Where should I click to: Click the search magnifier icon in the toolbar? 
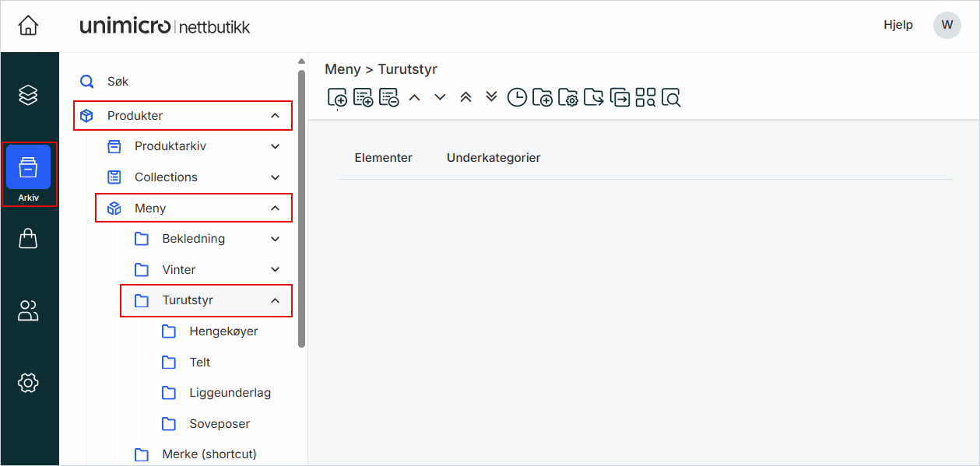tap(670, 96)
